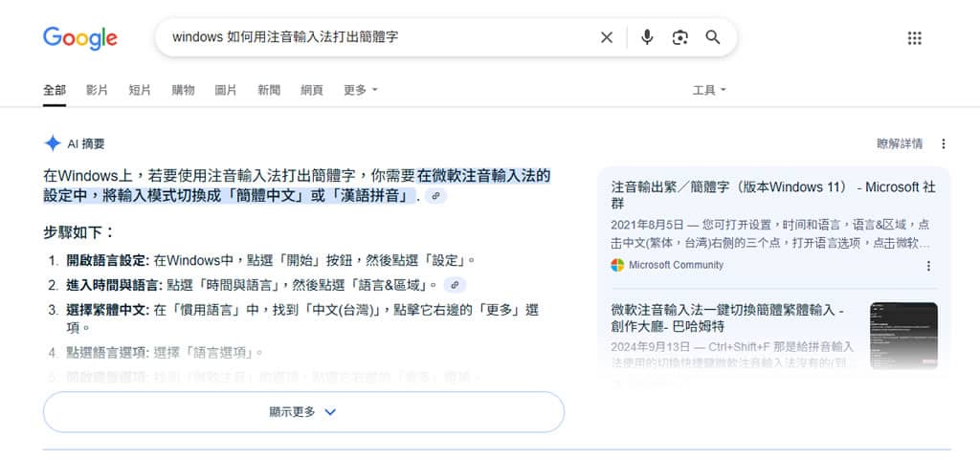Click the 瞭解詳情 link
The height and width of the screenshot is (459, 980).
[900, 143]
